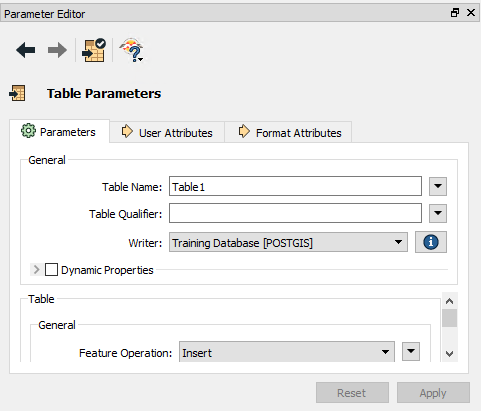481x411 pixels.
Task: Close the Parameter Editor panel
Action: pos(471,13)
